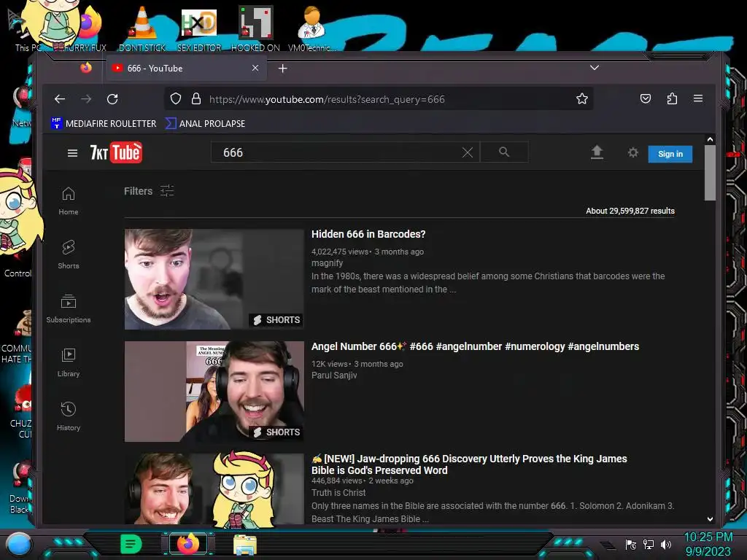Viewport: 747px width, 560px height.
Task: Clear the search query with X
Action: pos(468,152)
